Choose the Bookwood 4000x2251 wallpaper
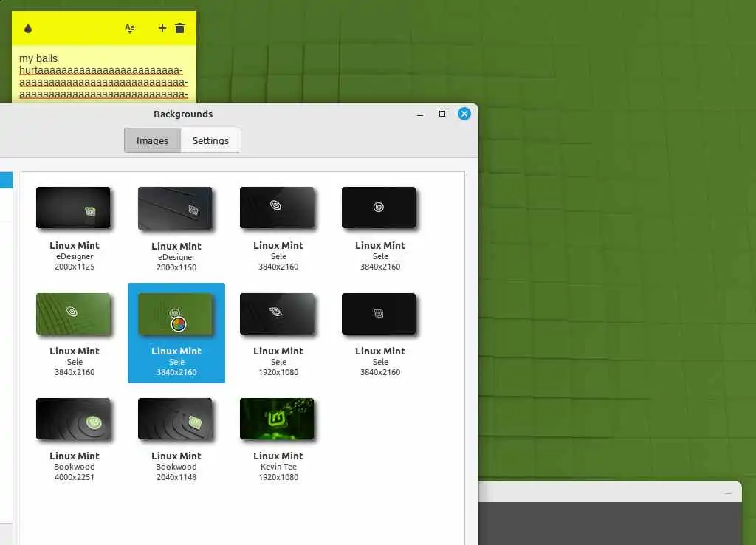Screen dimensions: 756x545 click(x=73, y=419)
